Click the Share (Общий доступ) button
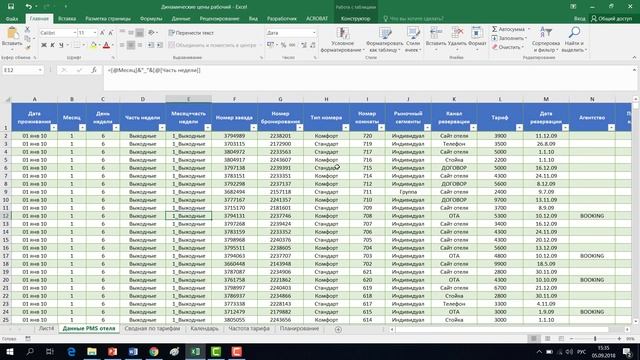Viewport: 640px width, 360px height. pos(612,19)
